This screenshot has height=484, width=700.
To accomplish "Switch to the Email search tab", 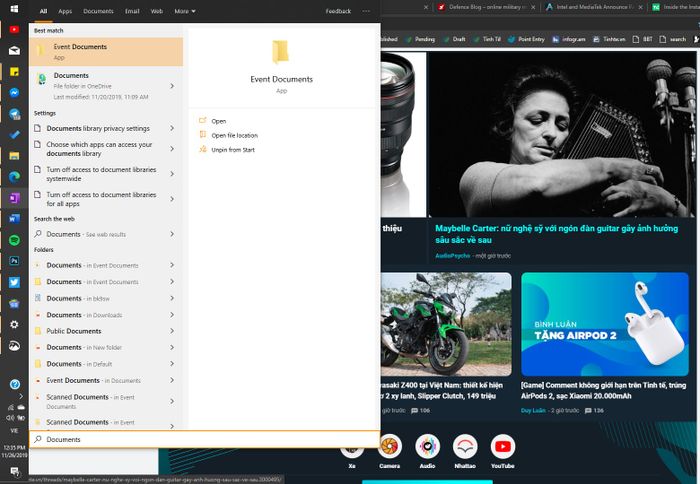I will pos(132,11).
